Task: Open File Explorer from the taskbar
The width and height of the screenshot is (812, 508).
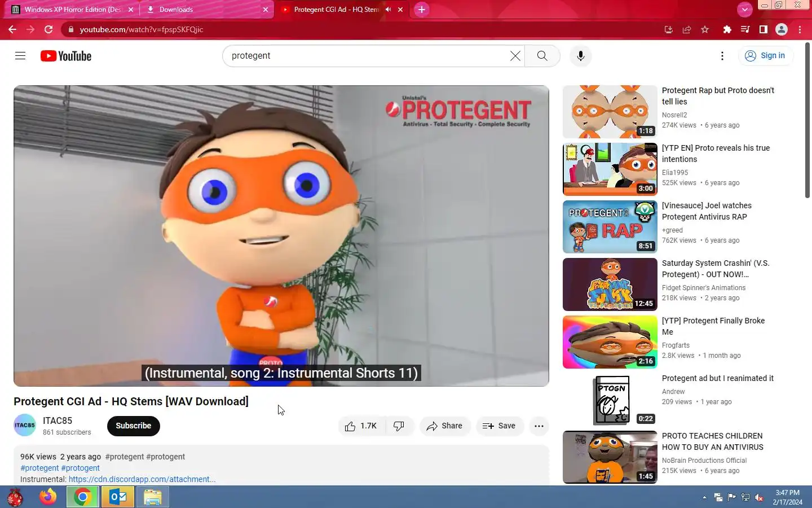Action: [152, 497]
